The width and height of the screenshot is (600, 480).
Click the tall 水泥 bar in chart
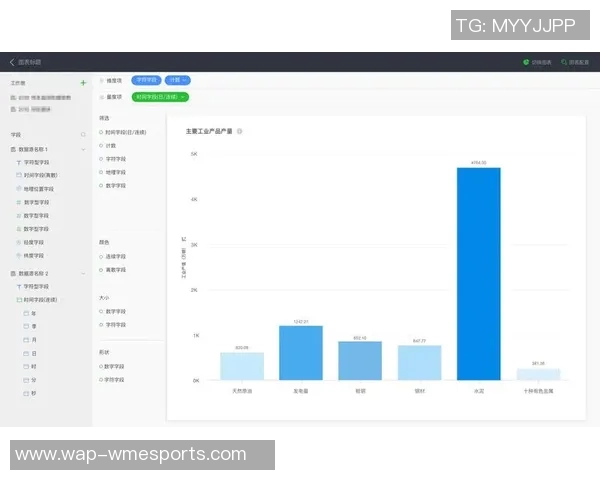478,273
